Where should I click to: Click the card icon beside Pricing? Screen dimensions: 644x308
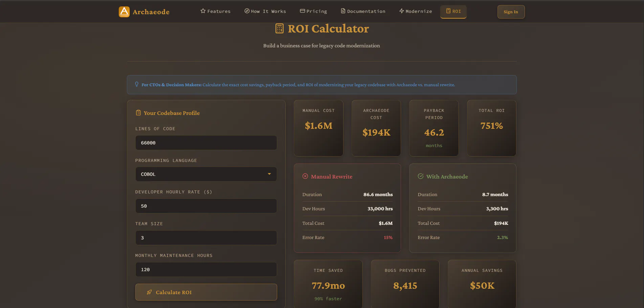pos(303,11)
